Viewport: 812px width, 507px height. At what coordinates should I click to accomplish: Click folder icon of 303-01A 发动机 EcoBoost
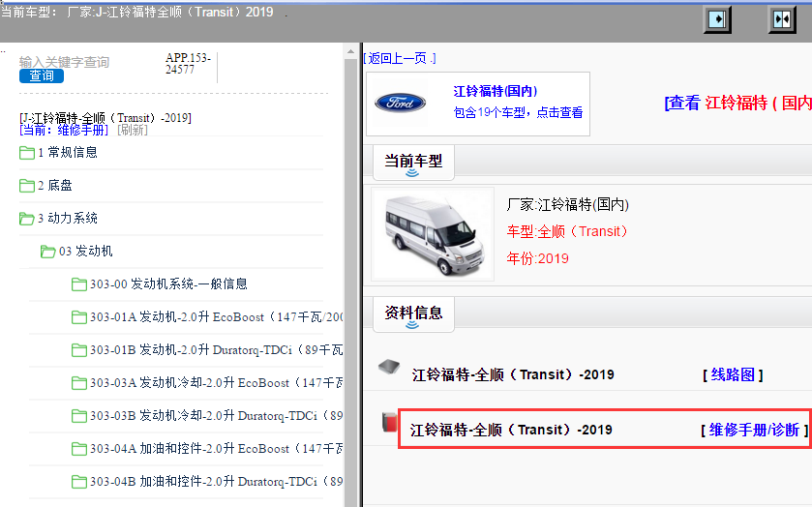click(x=78, y=317)
